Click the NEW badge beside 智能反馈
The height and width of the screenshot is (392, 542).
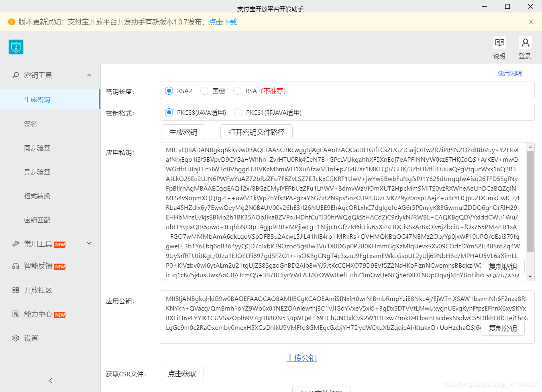point(60,267)
